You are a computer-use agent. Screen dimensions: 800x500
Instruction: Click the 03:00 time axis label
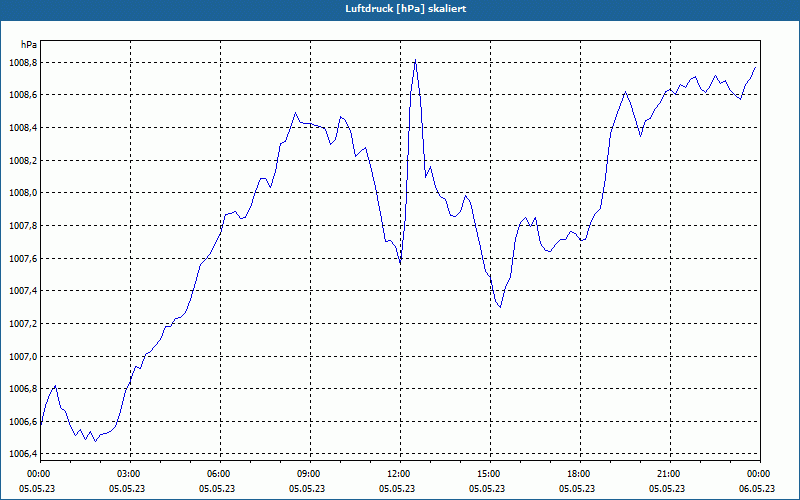(x=130, y=474)
